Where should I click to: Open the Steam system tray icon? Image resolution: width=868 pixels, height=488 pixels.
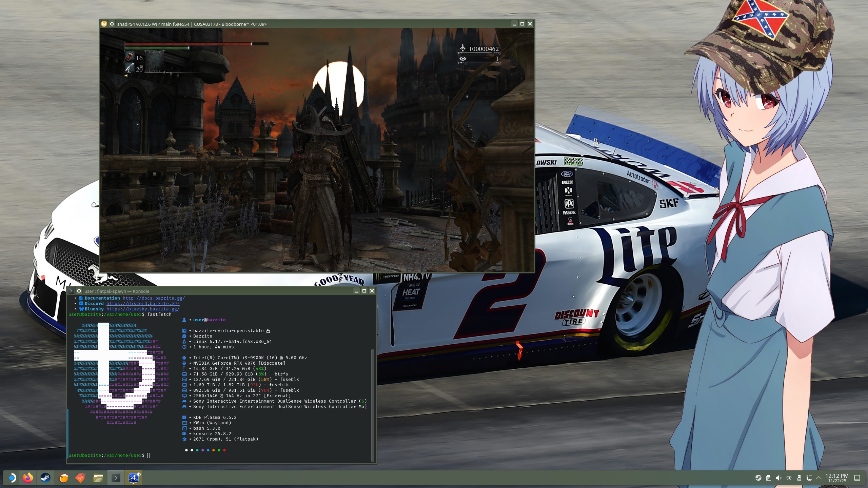point(758,478)
